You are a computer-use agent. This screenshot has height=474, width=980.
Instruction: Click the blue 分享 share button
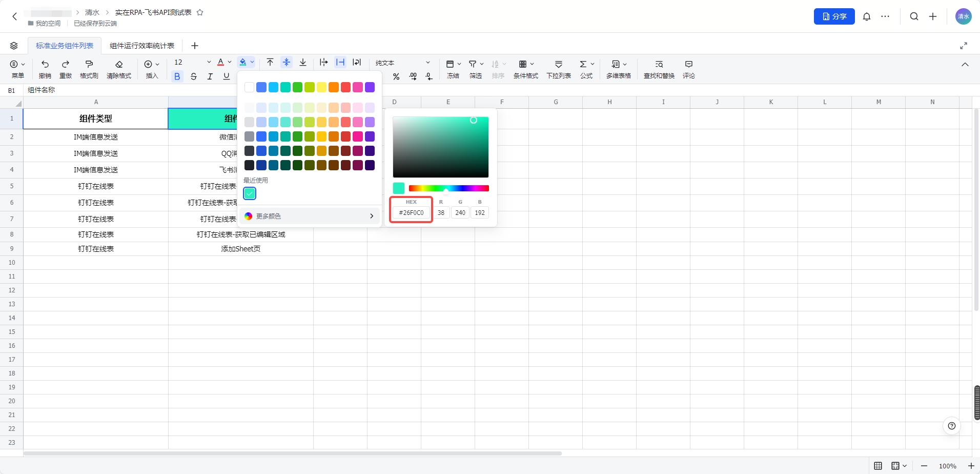834,16
